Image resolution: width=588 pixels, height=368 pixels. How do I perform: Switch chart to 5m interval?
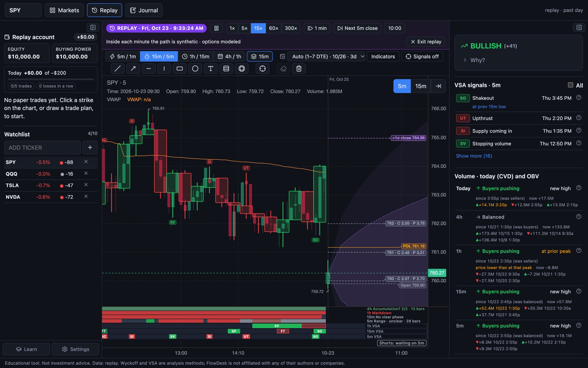(x=402, y=86)
